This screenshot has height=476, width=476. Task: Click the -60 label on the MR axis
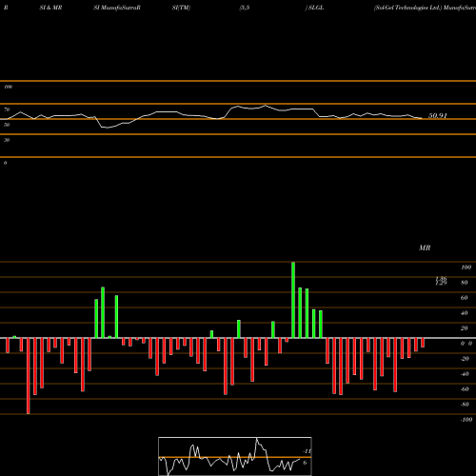click(465, 389)
